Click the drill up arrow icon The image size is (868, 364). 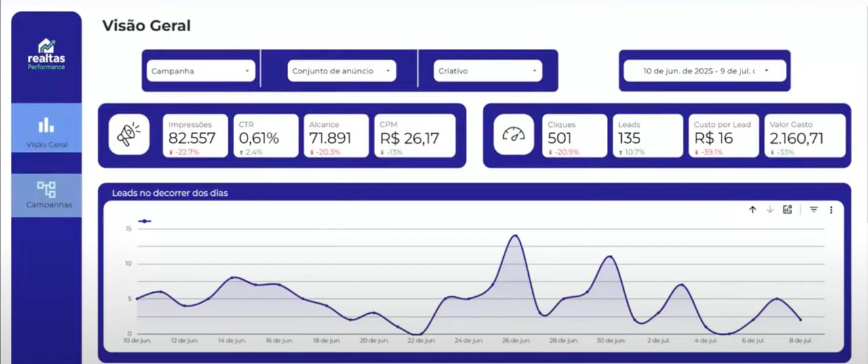[752, 210]
